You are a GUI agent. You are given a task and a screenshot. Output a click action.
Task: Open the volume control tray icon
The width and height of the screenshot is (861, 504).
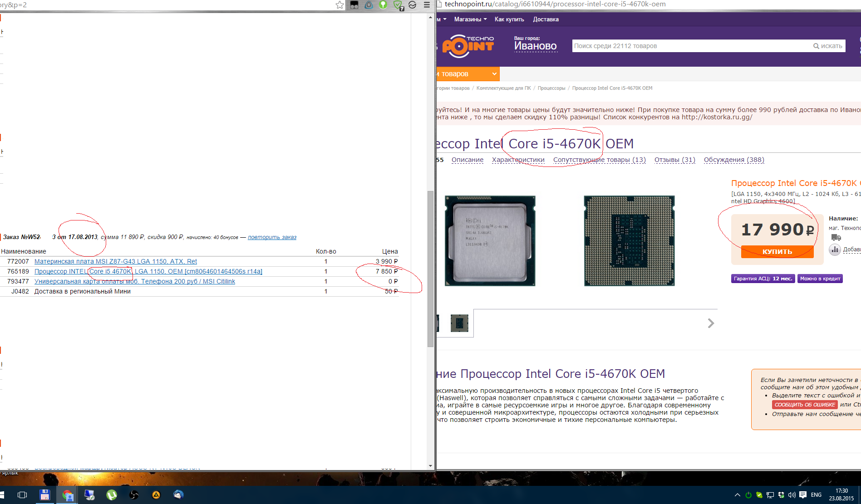click(792, 495)
